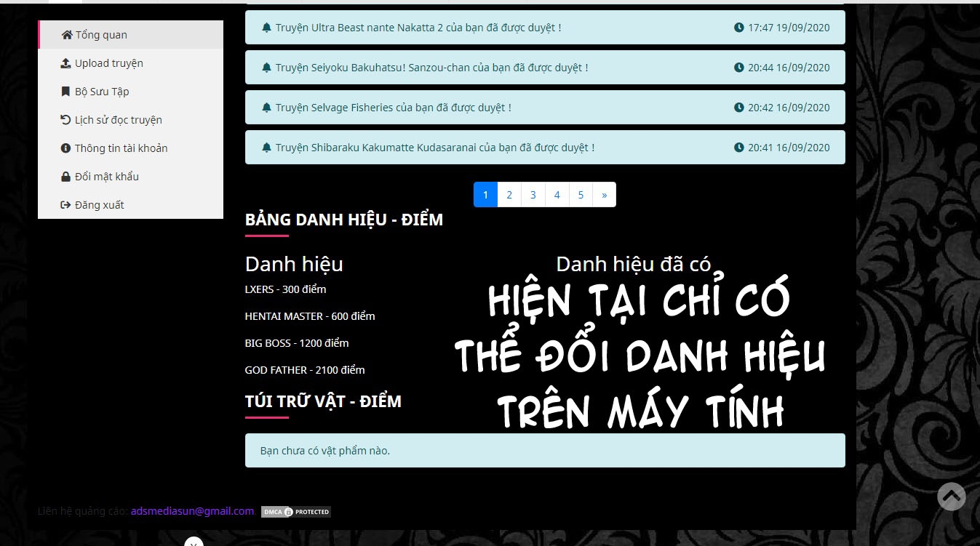
Task: Click the bell icon on the Ultra Beast notification
Action: pyautogui.click(x=266, y=28)
